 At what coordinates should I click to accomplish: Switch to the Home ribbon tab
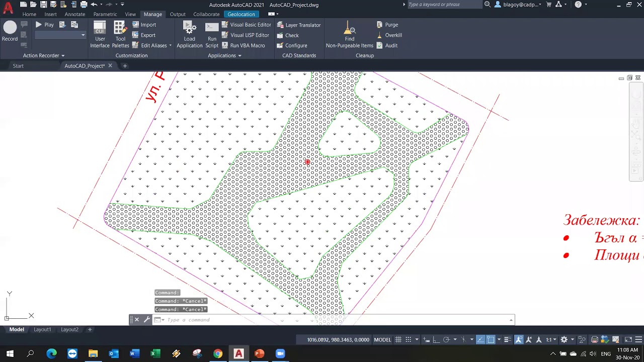[x=29, y=14]
